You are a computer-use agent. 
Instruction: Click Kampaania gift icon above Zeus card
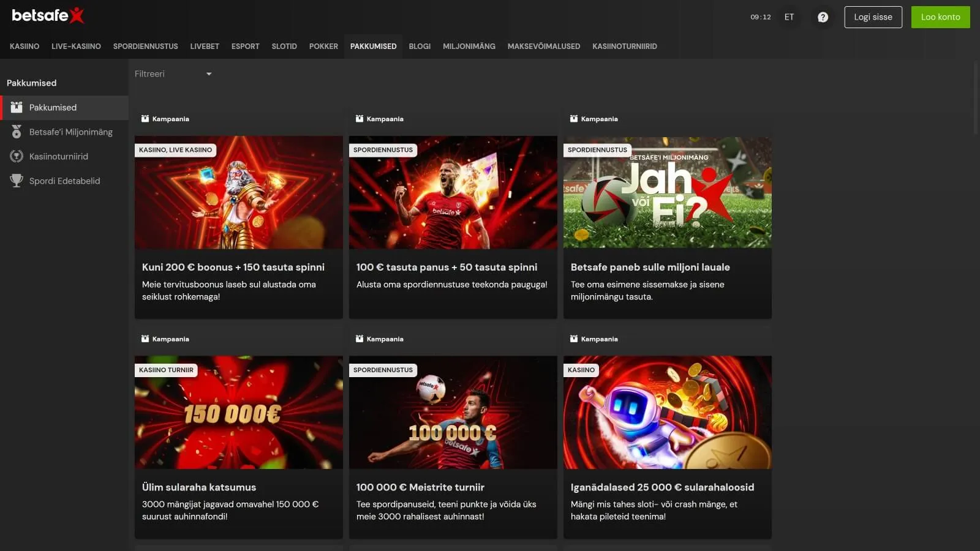pos(145,119)
